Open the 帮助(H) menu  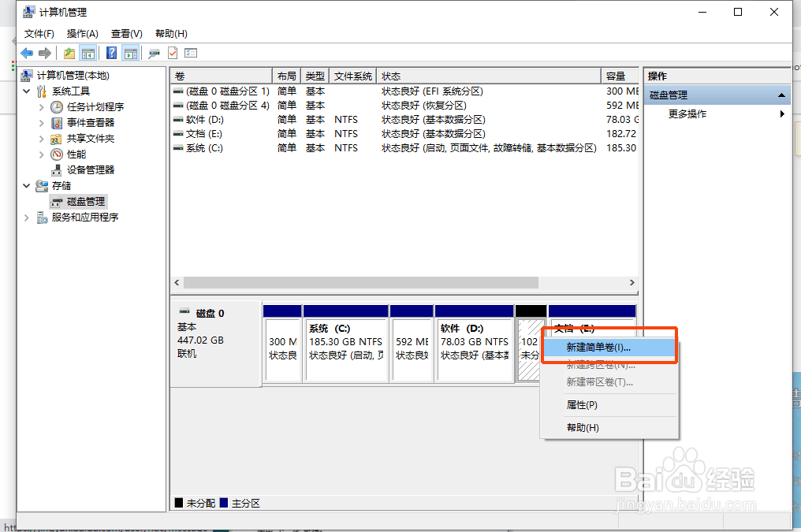click(x=171, y=34)
